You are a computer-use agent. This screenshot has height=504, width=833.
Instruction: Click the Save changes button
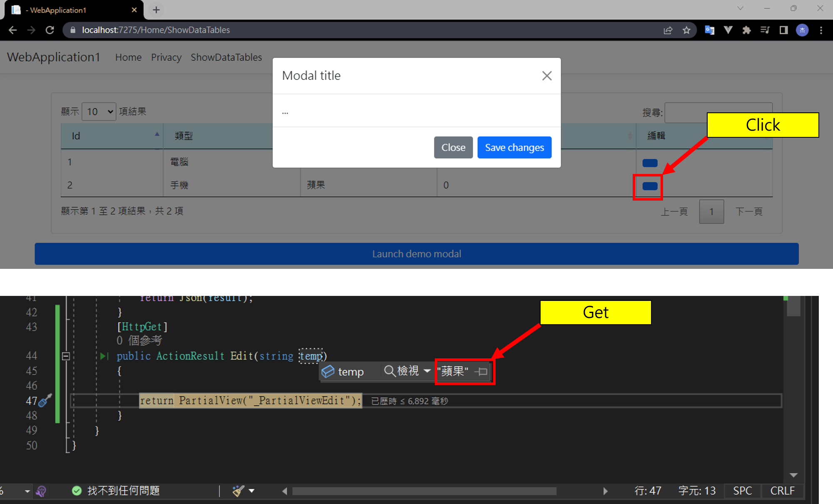514,147
